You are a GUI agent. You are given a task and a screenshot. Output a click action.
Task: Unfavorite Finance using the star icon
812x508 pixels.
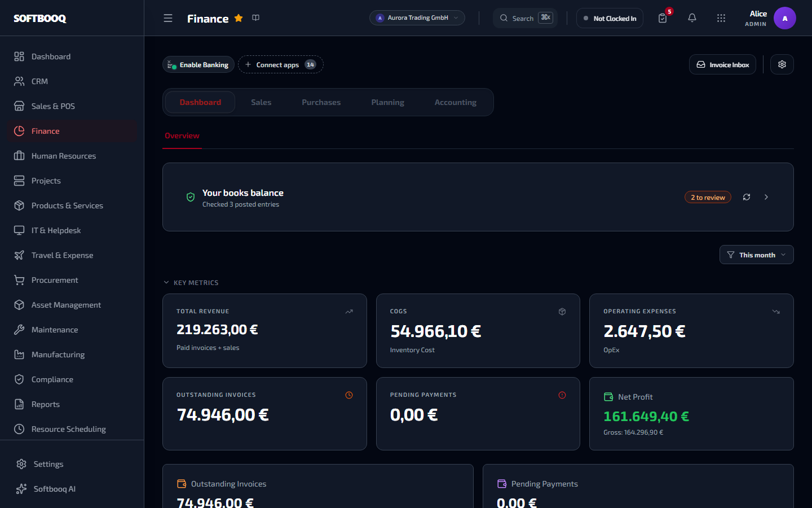[x=239, y=18]
